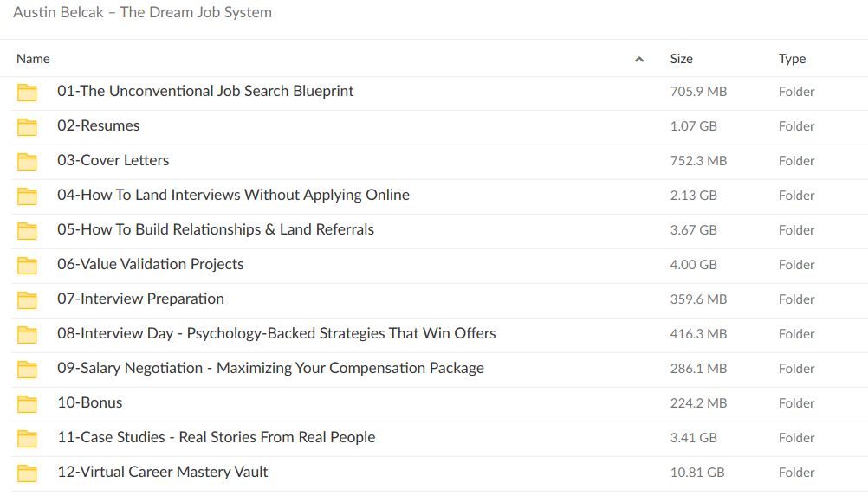Screen dimensions: 868x502
Task: Select the folder icon beside 11-Case Studies
Action: (27, 438)
